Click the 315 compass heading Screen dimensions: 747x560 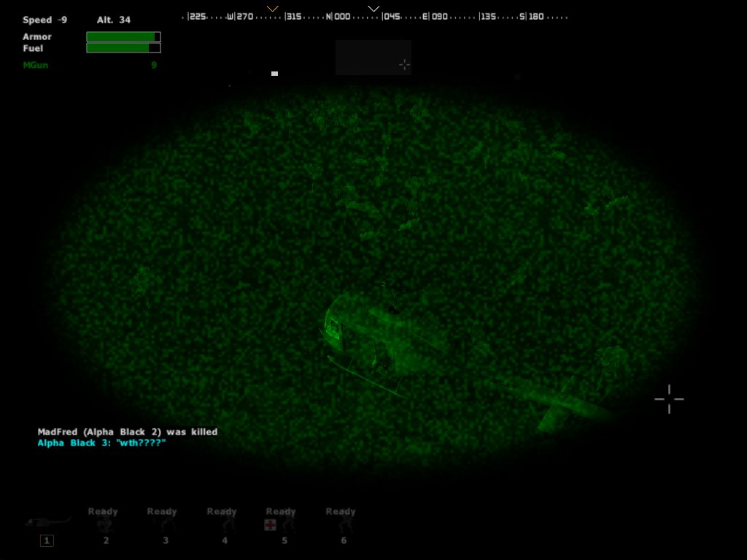point(293,17)
